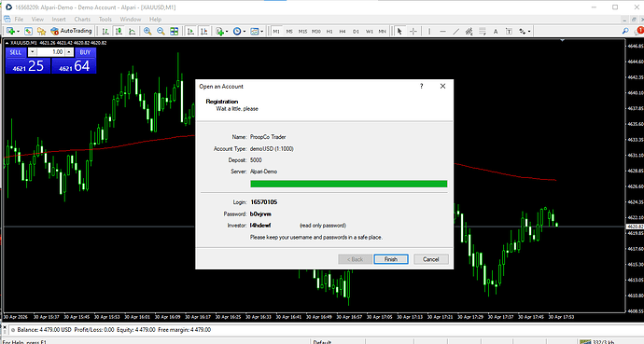Select the Vertical Line drawing tool
This screenshot has width=644, height=344.
click(x=429, y=31)
